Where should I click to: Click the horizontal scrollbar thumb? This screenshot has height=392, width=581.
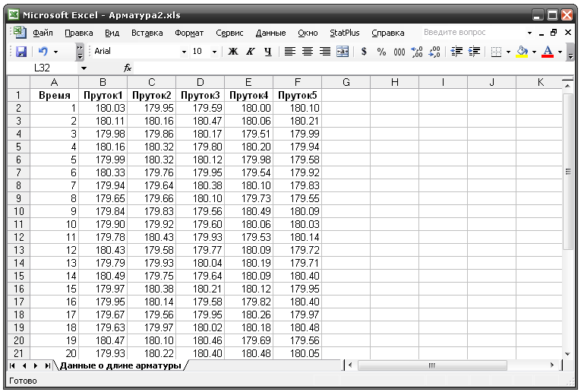click(x=432, y=365)
